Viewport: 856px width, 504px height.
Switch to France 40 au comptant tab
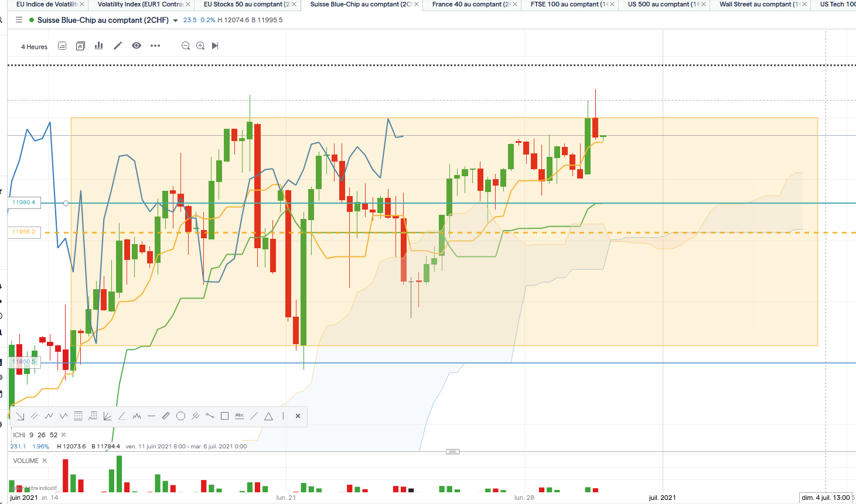click(471, 4)
